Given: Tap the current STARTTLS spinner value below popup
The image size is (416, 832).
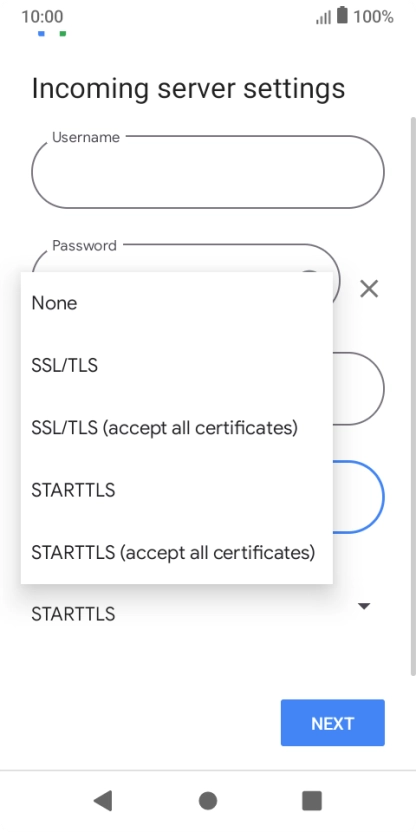Looking at the screenshot, I should (73, 614).
